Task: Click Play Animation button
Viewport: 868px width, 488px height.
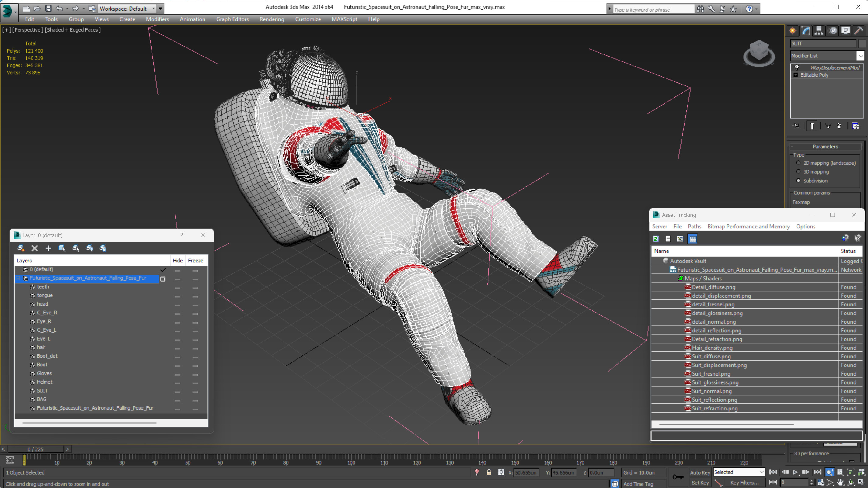Action: click(795, 472)
